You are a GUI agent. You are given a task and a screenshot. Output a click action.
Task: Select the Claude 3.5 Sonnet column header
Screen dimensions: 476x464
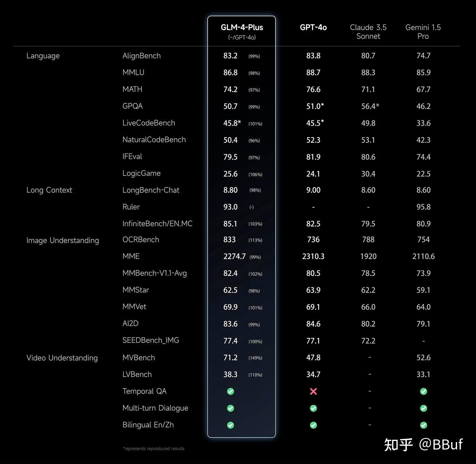tap(368, 32)
